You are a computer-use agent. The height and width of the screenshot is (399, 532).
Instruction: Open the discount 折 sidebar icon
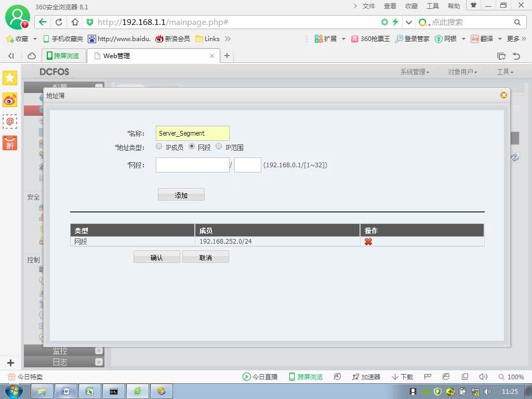10,143
